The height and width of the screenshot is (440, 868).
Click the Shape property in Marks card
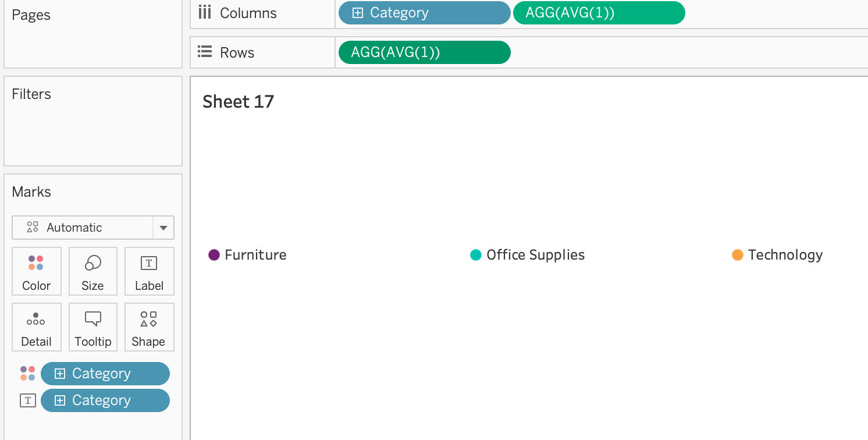149,327
